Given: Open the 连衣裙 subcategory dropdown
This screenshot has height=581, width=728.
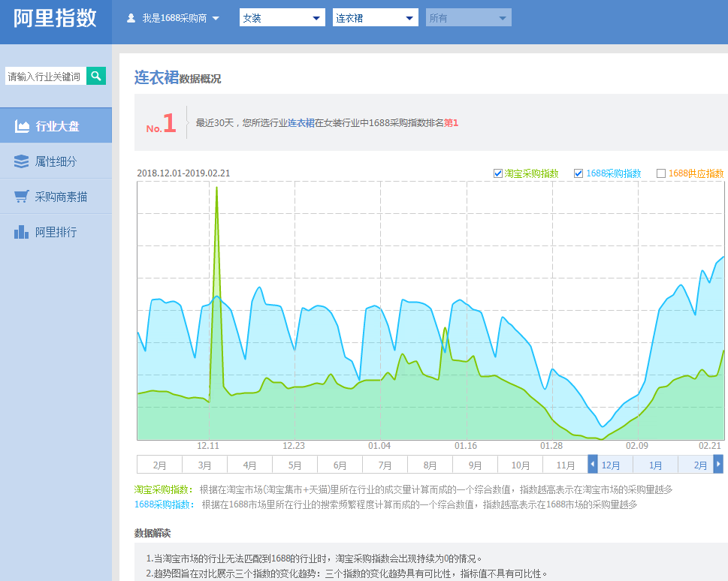Looking at the screenshot, I should [376, 18].
